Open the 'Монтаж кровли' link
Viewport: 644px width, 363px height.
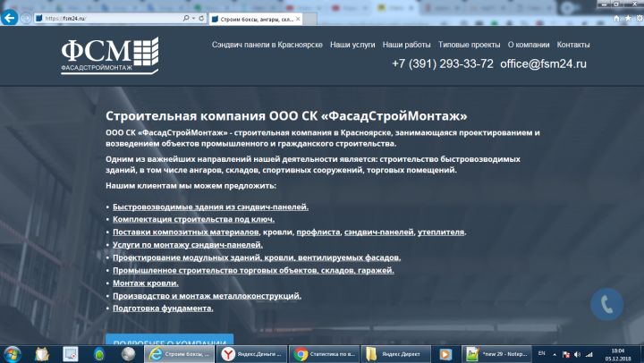(x=146, y=283)
